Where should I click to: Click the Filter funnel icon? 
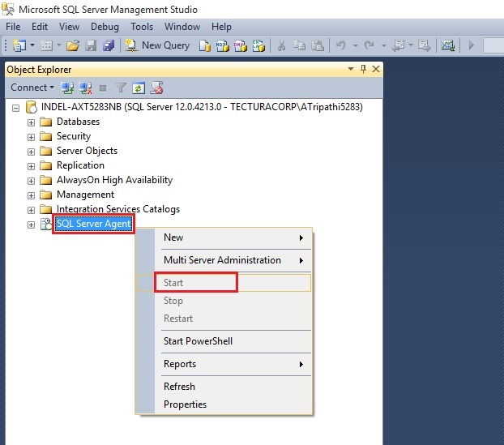coord(121,88)
